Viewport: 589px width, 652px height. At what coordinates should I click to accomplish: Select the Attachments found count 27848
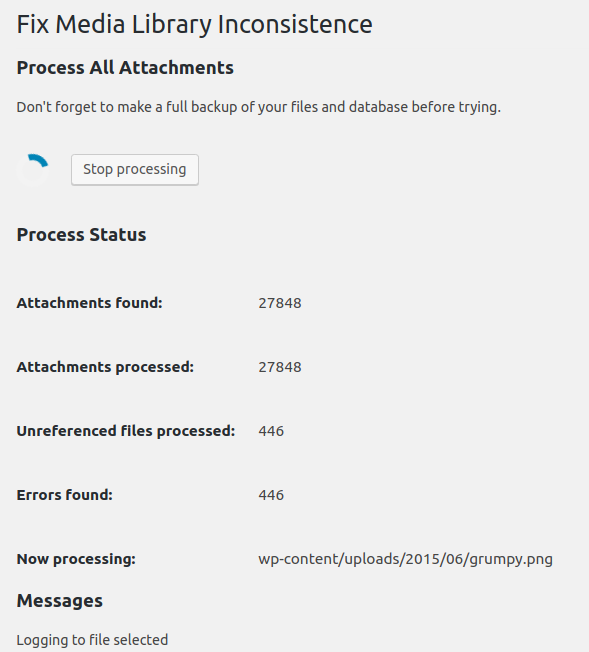click(280, 303)
